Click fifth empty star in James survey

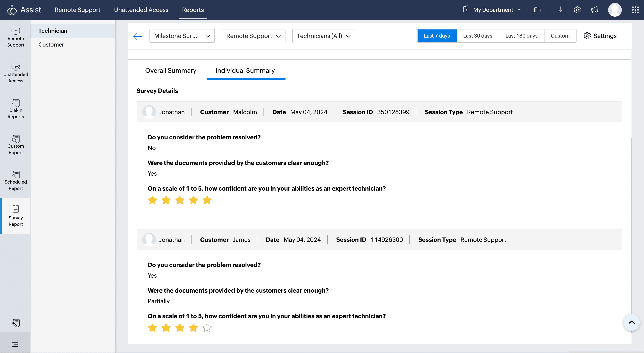tap(207, 328)
